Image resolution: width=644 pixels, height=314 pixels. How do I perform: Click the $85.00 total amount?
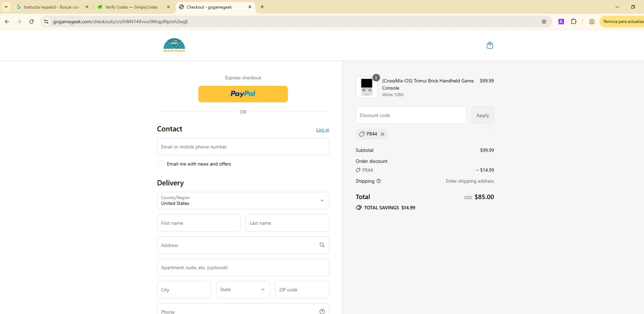[x=484, y=197]
